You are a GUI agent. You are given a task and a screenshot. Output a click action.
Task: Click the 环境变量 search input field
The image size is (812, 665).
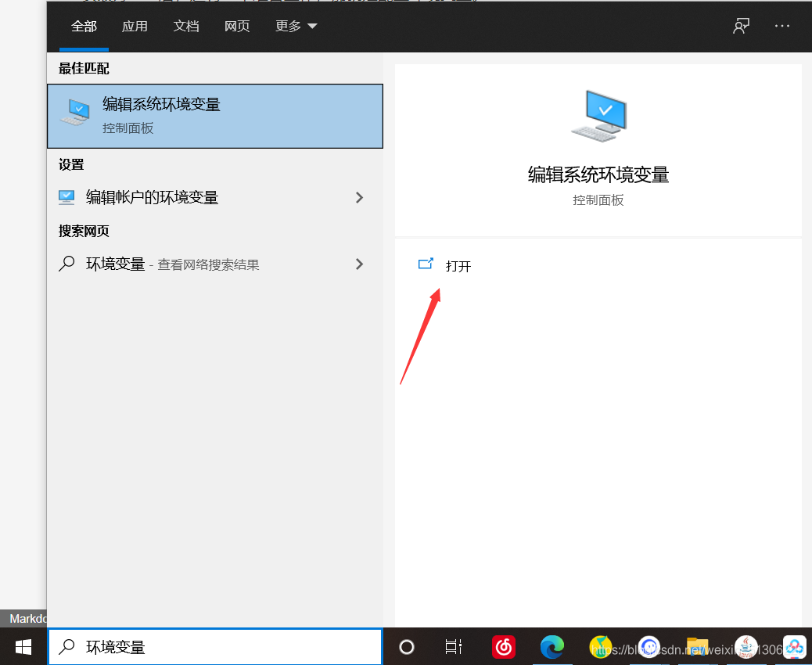pyautogui.click(x=196, y=647)
